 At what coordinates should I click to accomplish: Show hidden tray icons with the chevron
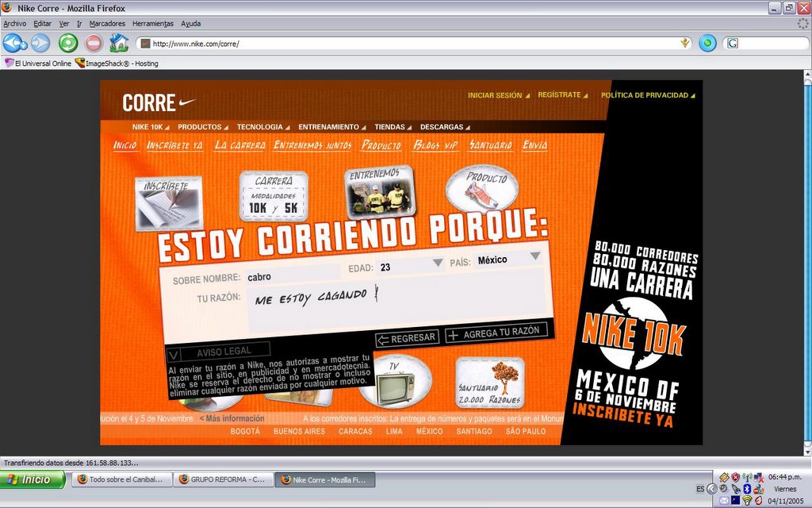pos(712,489)
